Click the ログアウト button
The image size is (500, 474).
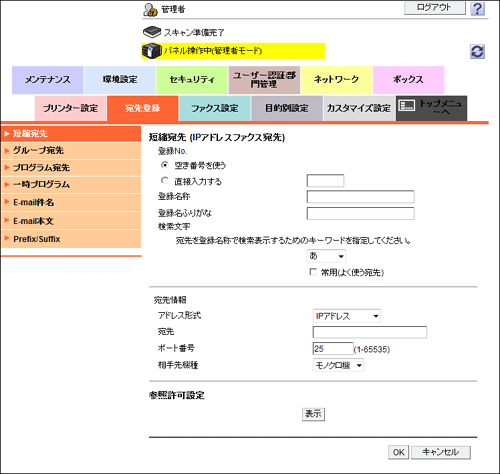point(434,7)
